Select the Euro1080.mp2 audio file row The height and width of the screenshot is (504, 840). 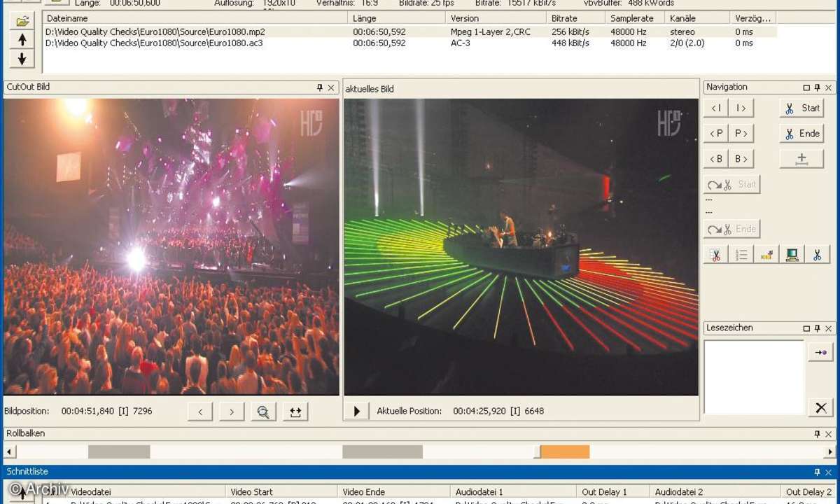[x=409, y=31]
